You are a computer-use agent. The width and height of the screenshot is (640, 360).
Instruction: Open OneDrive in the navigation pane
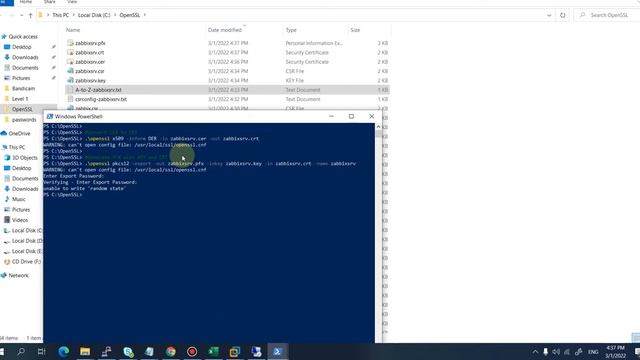[19, 133]
